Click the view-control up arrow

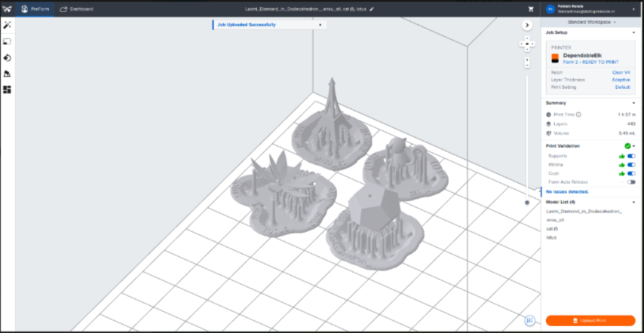pyautogui.click(x=527, y=38)
